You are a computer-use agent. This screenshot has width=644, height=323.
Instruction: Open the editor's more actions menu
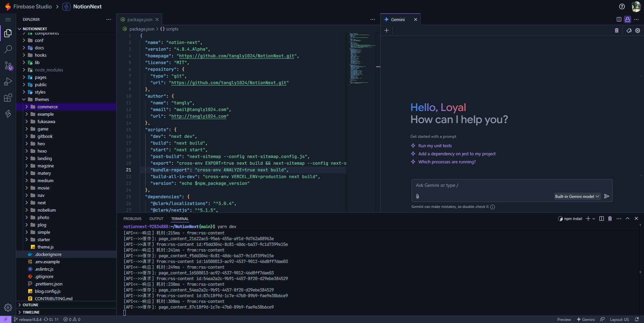tap(373, 19)
